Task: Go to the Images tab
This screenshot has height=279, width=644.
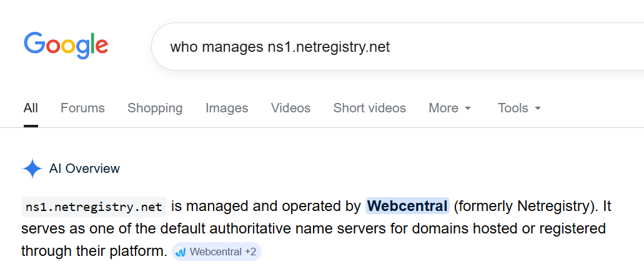Action: coord(227,108)
